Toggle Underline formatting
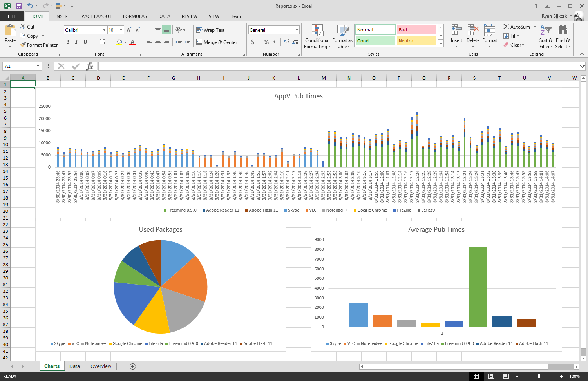The width and height of the screenshot is (588, 381). tap(85, 42)
